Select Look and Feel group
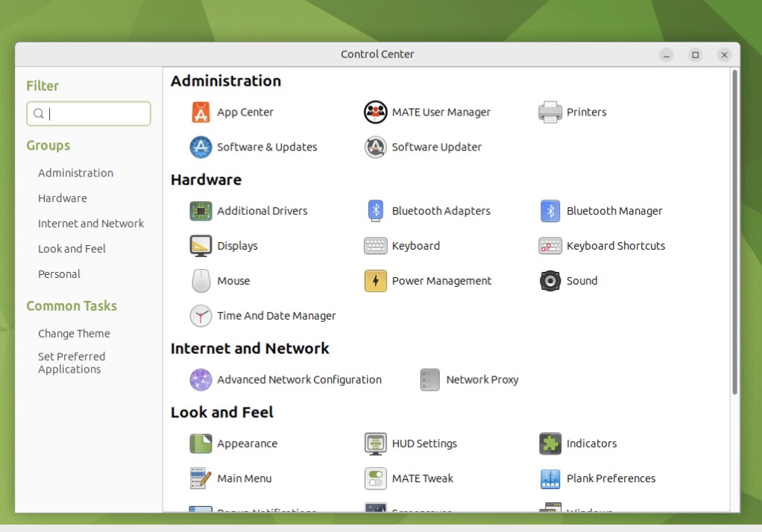This screenshot has height=532, width=762. 72,249
